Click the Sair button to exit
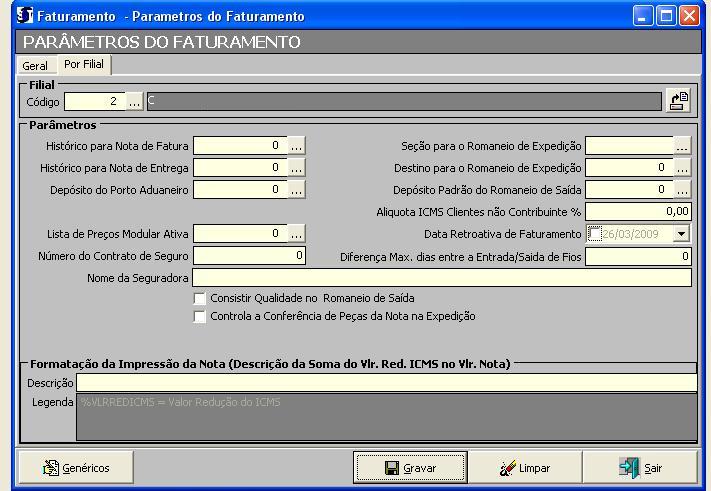Screen dimensions: 711x491 (x=640, y=467)
